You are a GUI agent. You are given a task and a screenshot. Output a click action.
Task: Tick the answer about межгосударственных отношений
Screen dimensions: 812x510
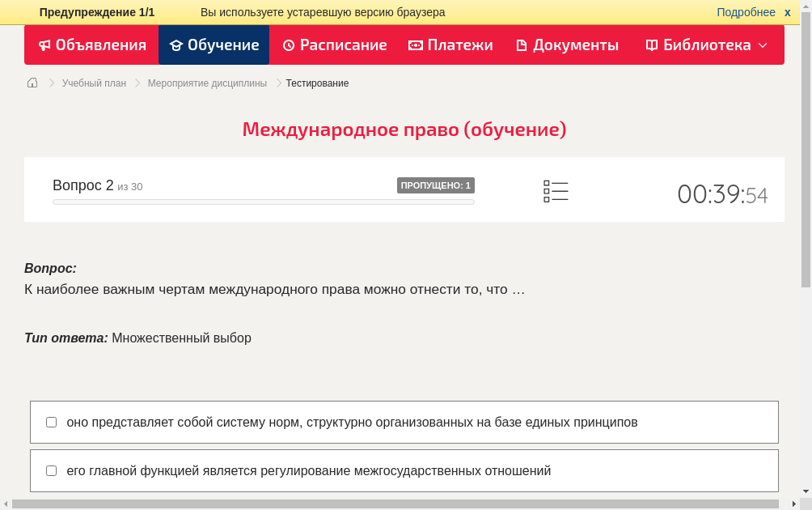click(51, 470)
